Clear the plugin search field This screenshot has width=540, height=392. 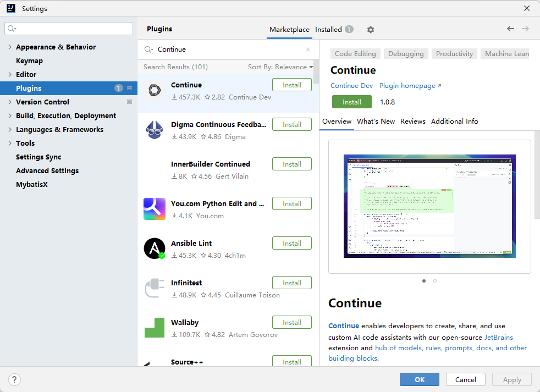(x=308, y=49)
